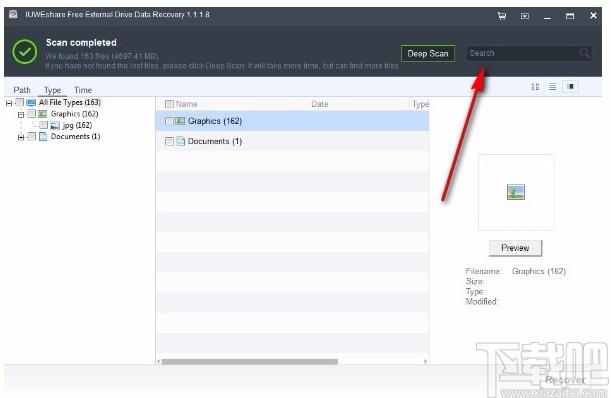Viewport: 611px width, 398px height.
Task: Click the Recover button
Action: coord(565,380)
